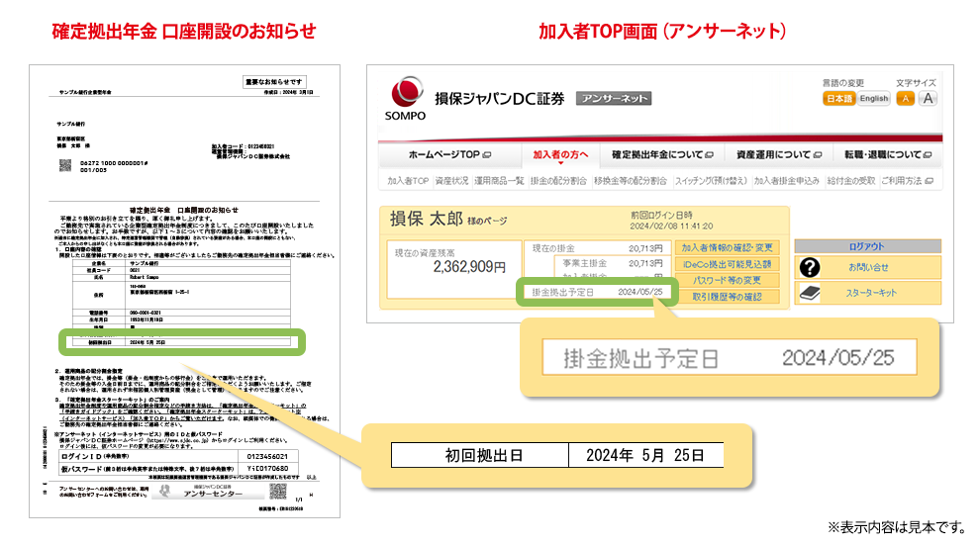Screen dimensions: 980x545
Task: Go to 加入者掛金申込み submenu
Action: 786,181
